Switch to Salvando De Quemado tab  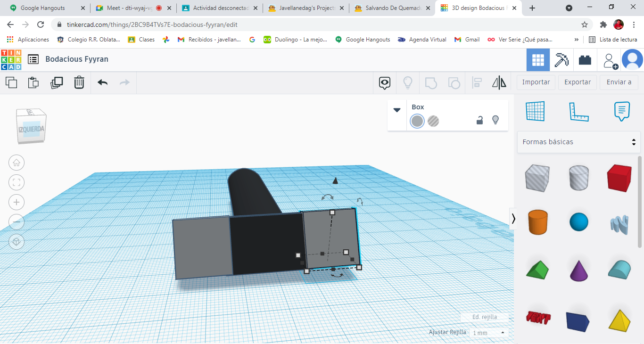tap(392, 8)
